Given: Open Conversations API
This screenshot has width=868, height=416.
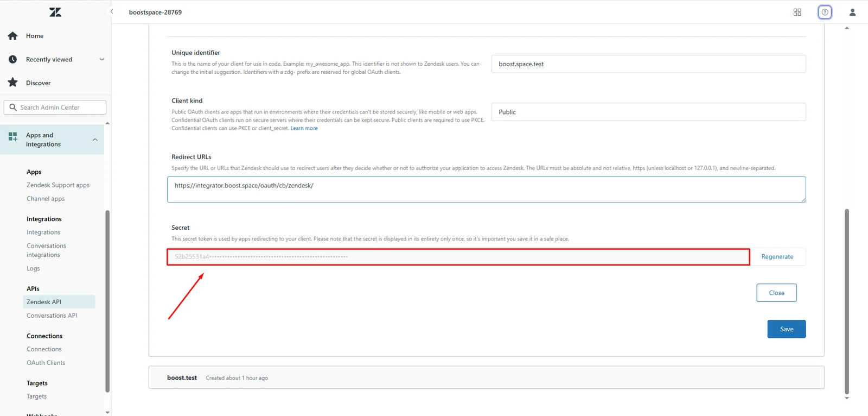Looking at the screenshot, I should click(x=52, y=316).
